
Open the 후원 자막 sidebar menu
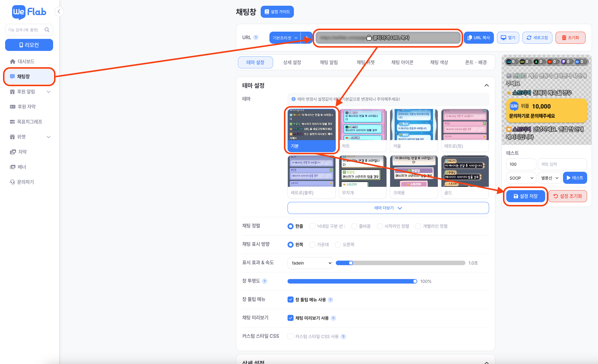tap(27, 107)
